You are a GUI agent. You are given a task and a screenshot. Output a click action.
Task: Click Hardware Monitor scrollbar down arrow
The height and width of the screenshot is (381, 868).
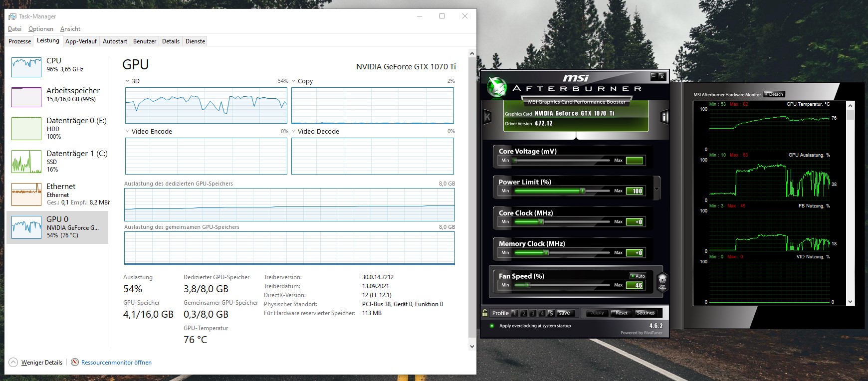[x=851, y=302]
